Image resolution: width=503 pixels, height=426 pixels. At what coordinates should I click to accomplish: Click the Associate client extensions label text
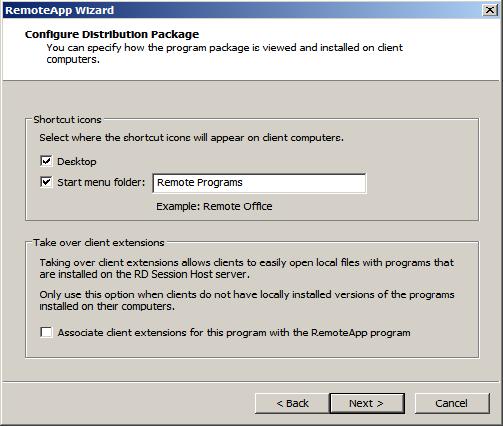point(234,333)
